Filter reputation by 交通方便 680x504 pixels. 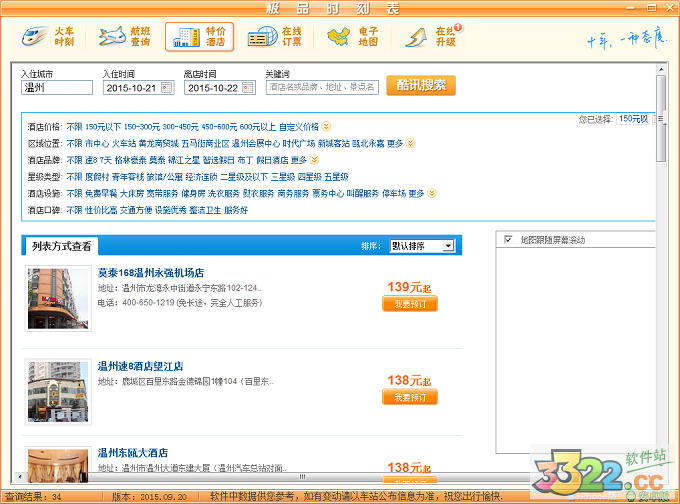click(136, 210)
